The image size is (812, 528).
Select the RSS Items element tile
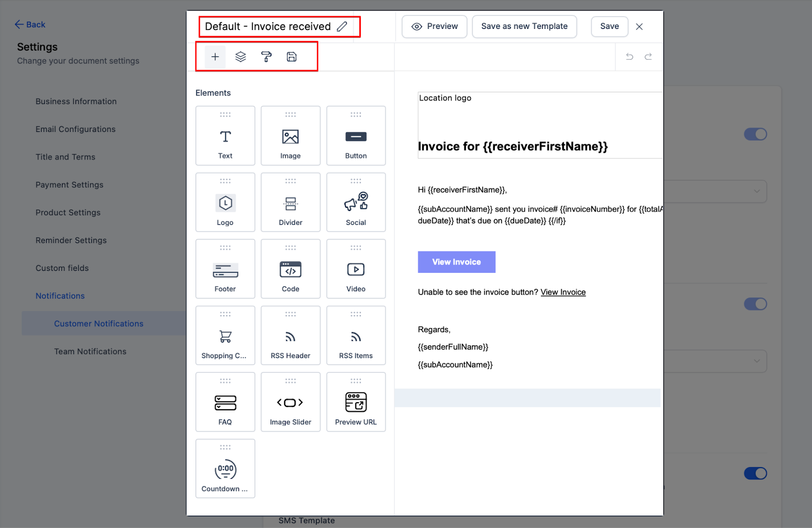tap(356, 335)
